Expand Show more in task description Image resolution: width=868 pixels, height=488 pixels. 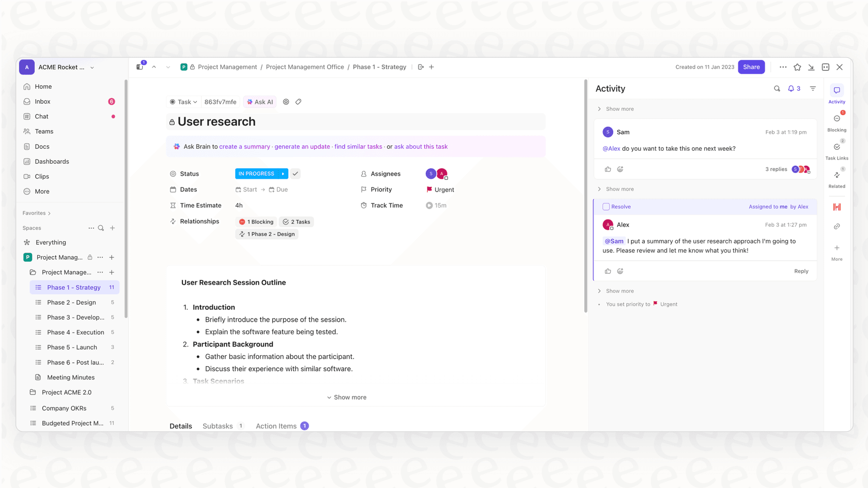tap(347, 397)
